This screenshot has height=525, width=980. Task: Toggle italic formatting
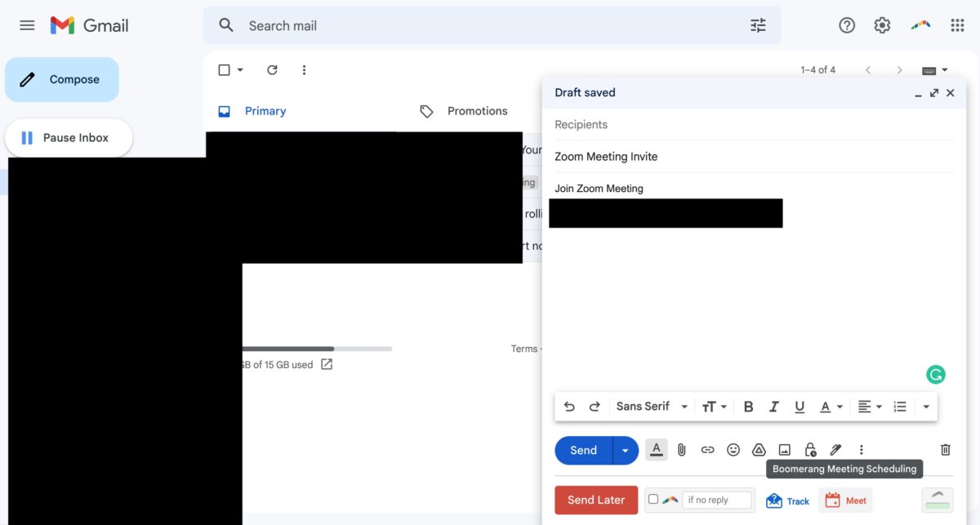pyautogui.click(x=774, y=407)
